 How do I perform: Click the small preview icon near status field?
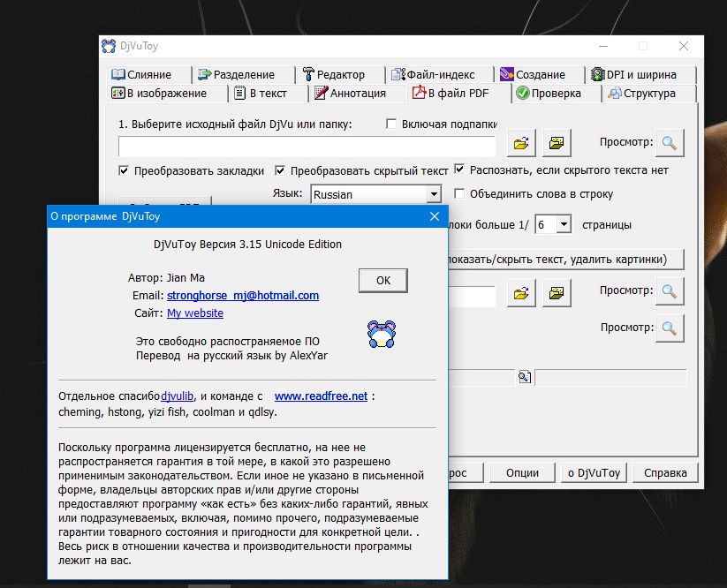click(x=525, y=377)
